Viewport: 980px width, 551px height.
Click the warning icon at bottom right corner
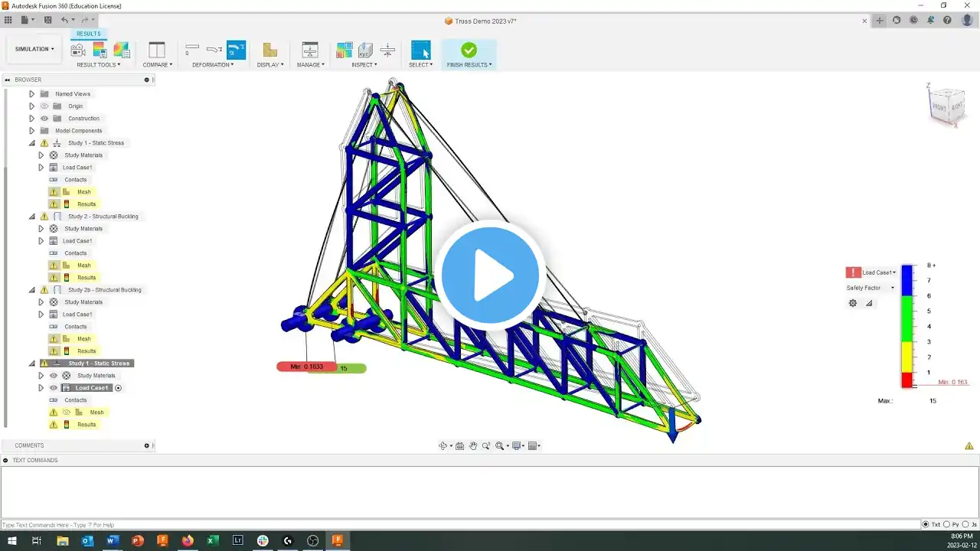[x=969, y=446]
